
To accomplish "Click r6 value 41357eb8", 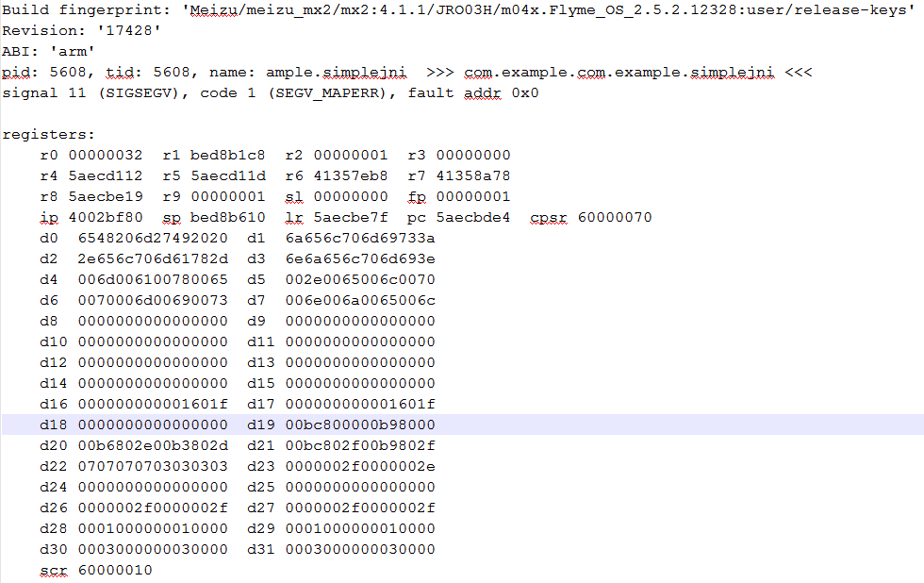I will [351, 175].
